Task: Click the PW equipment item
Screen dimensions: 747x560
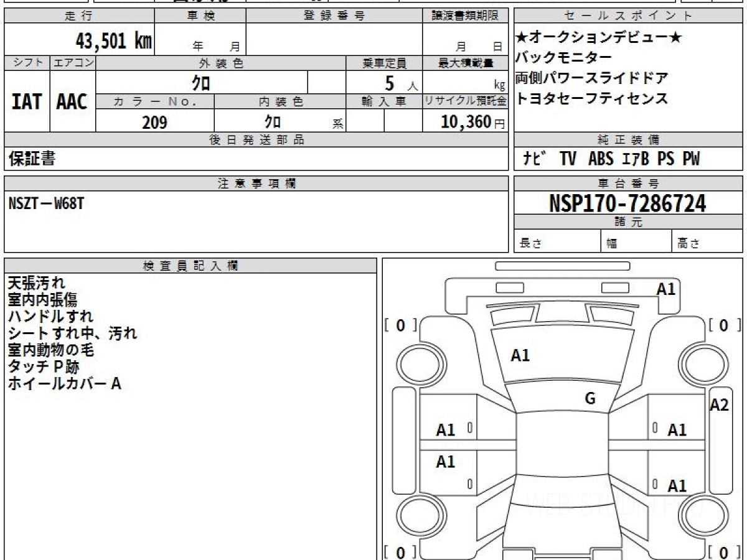Action: click(x=691, y=159)
